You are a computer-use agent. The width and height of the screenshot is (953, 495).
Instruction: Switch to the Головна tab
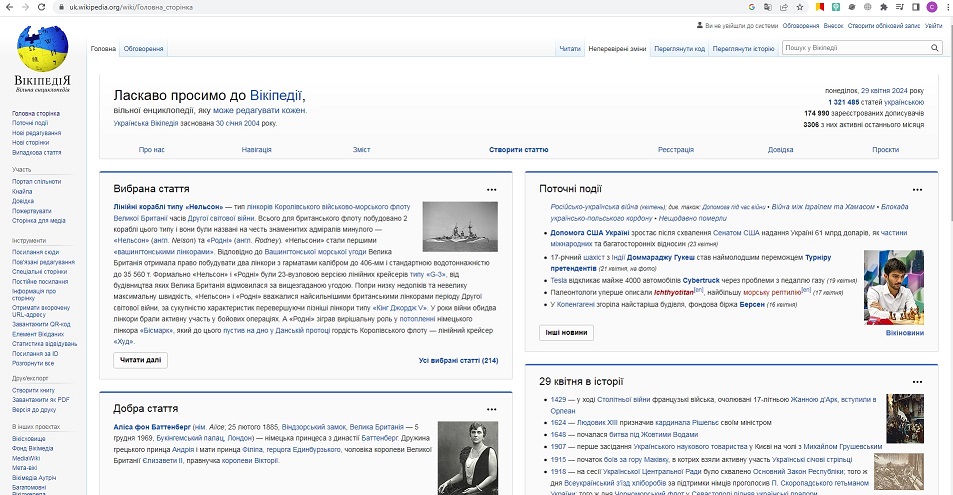click(x=103, y=49)
